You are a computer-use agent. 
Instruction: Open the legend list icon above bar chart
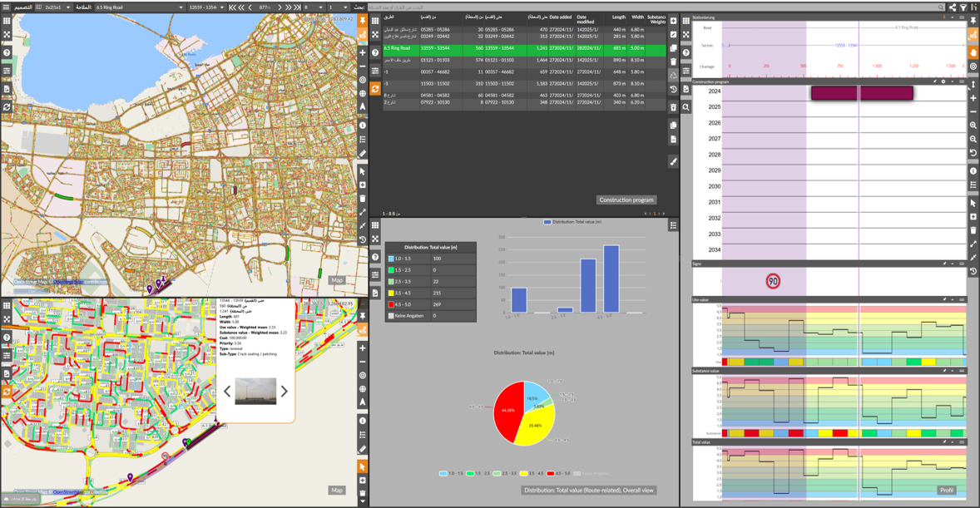pyautogui.click(x=673, y=225)
